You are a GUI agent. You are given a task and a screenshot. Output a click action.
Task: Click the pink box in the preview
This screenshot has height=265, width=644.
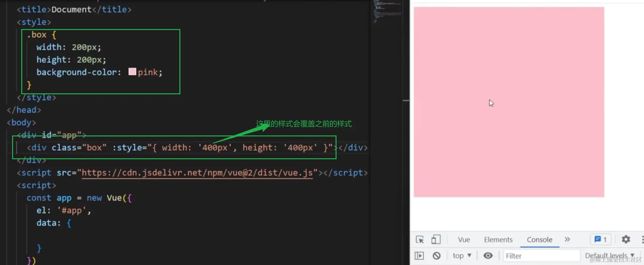coord(509,102)
